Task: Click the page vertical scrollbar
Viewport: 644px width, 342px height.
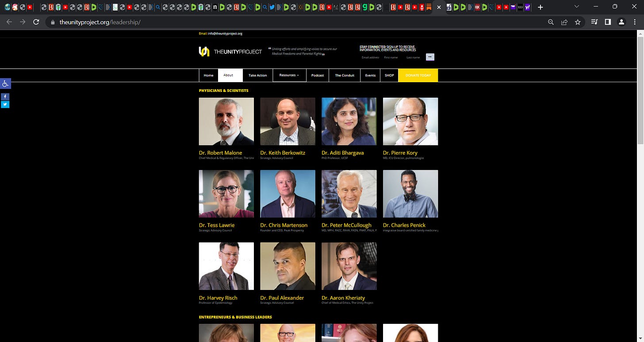Action: [640, 186]
